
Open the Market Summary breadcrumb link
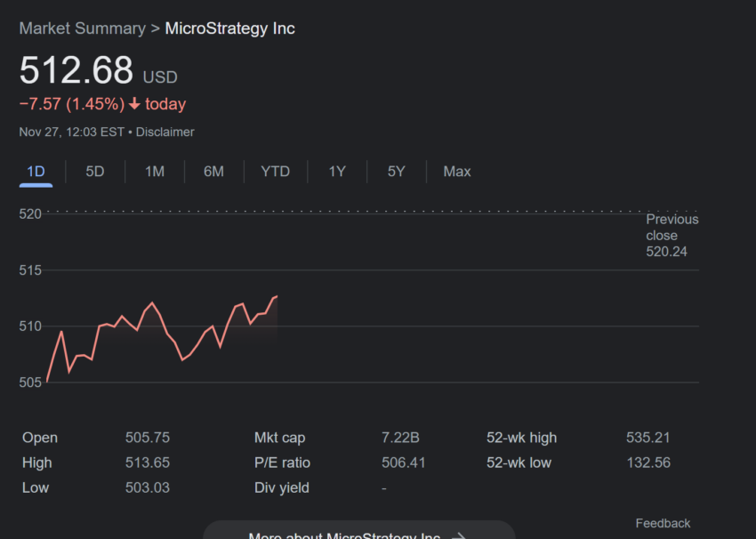pos(83,28)
